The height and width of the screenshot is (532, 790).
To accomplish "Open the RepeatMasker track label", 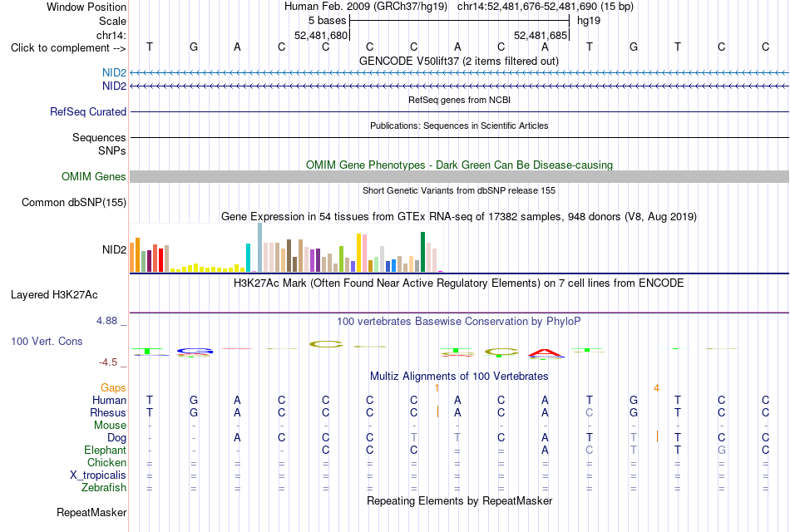I will (91, 512).
